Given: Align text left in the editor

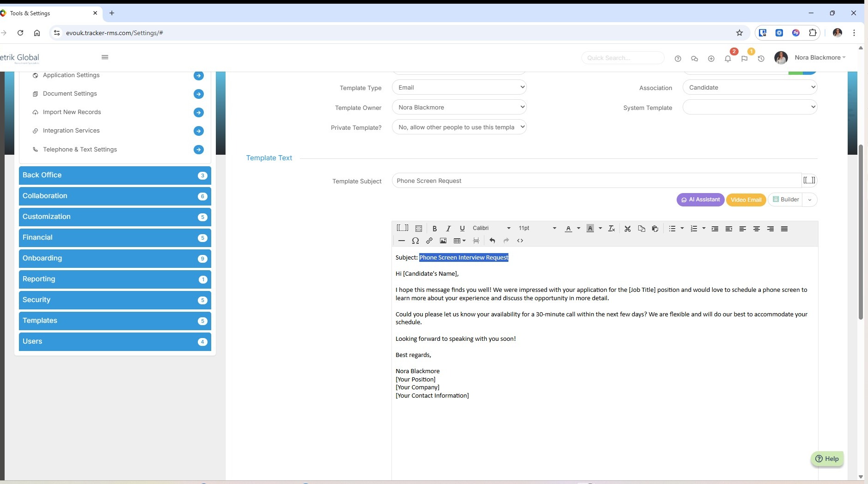Looking at the screenshot, I should pyautogui.click(x=743, y=229).
